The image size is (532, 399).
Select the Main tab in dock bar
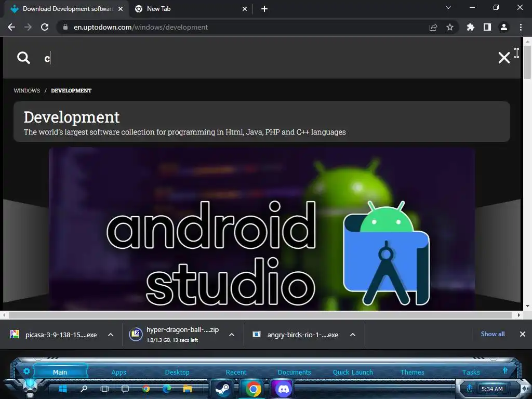pos(60,372)
